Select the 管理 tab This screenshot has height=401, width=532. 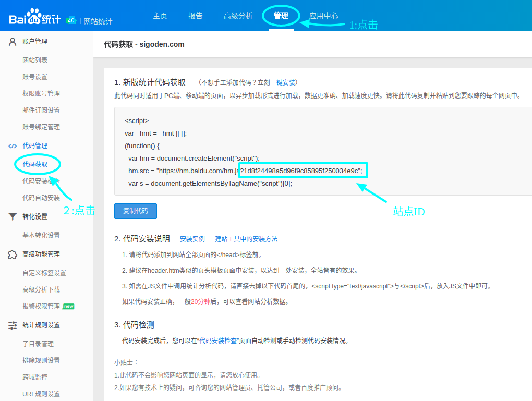281,16
